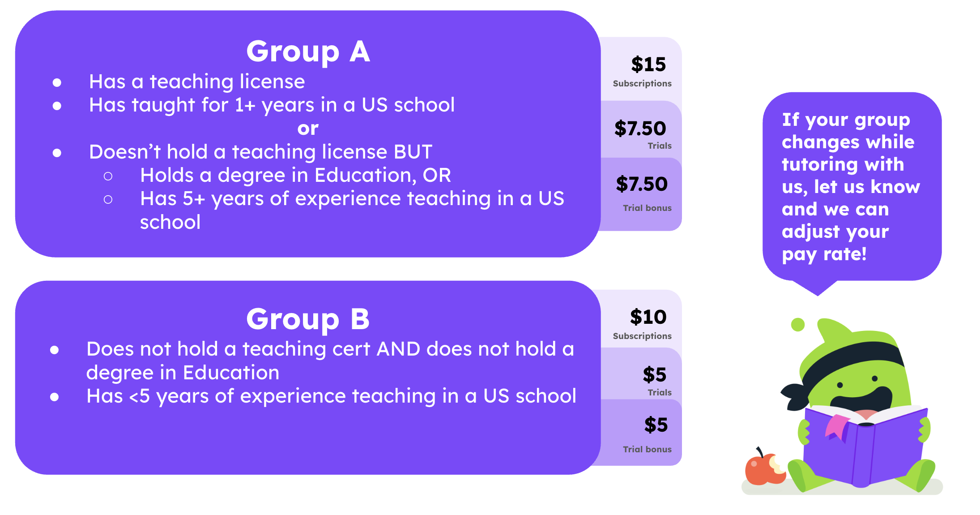Click the green monster mascot reading a book

(857, 405)
